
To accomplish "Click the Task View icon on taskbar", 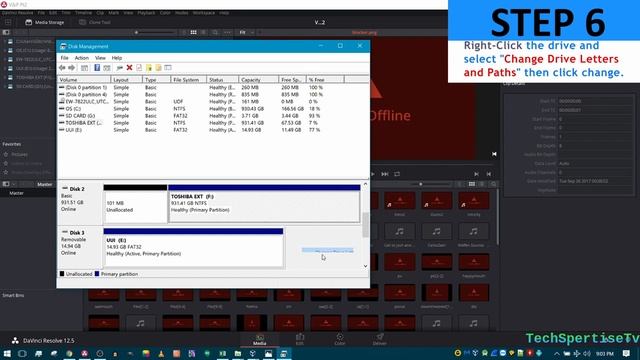I will click(x=22, y=353).
